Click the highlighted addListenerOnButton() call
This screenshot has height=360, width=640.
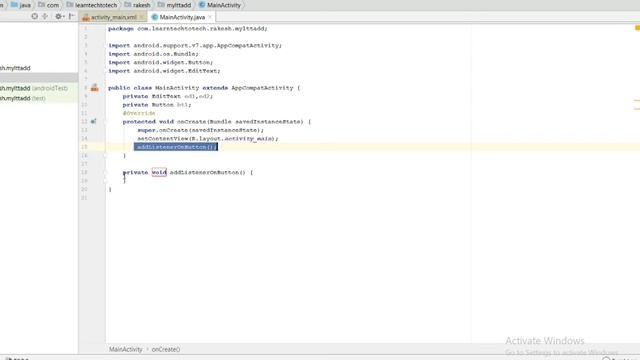176,147
